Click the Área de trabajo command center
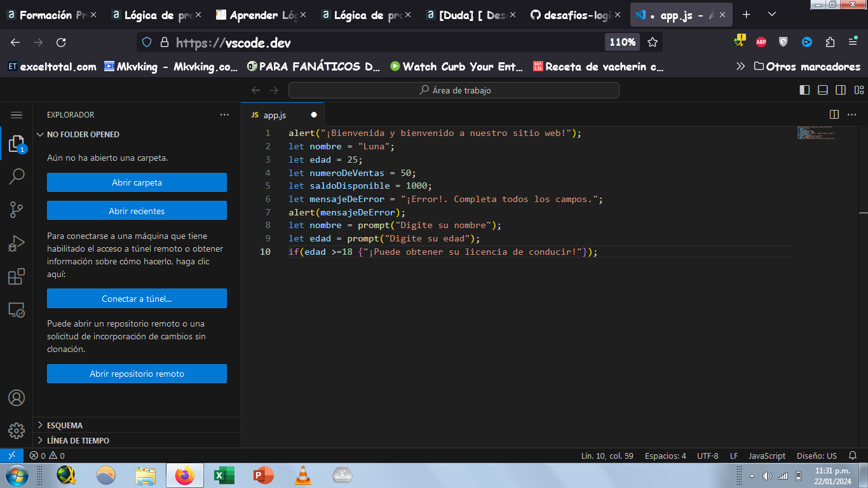 [454, 90]
